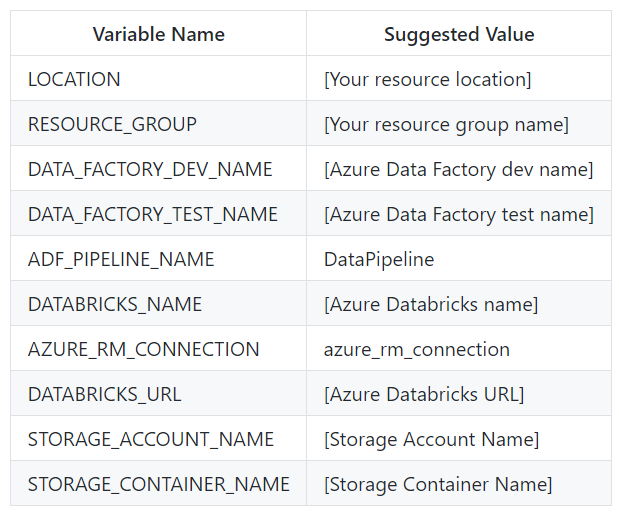Click the DATA_FACTORY_TEST_NAME variable
The width and height of the screenshot is (619, 517).
click(x=153, y=214)
